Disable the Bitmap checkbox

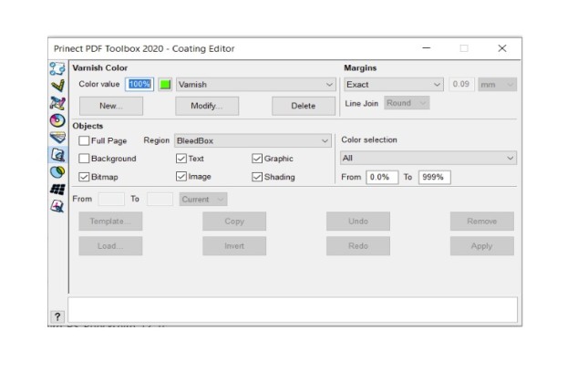(85, 177)
